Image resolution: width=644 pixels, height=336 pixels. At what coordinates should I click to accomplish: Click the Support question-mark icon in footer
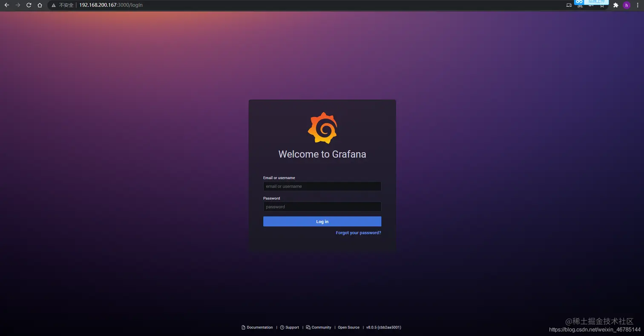pos(282,327)
